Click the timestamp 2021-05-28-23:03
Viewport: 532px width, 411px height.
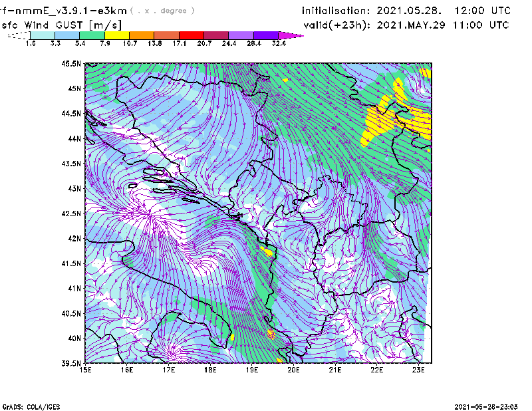[486, 407]
